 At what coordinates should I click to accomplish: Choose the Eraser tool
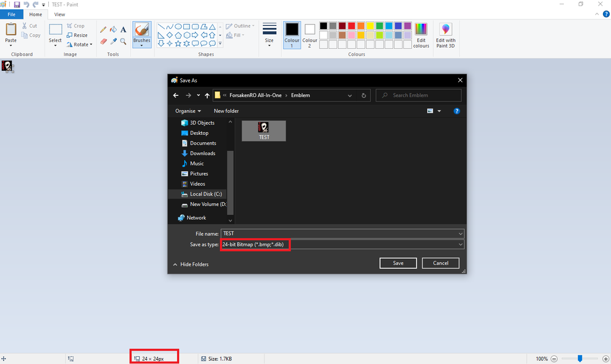point(103,42)
